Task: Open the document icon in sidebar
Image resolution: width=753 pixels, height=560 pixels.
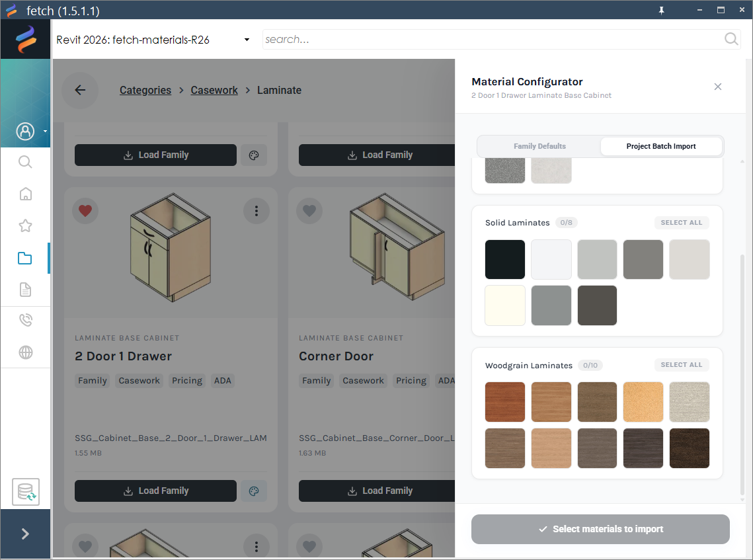Action: click(25, 290)
